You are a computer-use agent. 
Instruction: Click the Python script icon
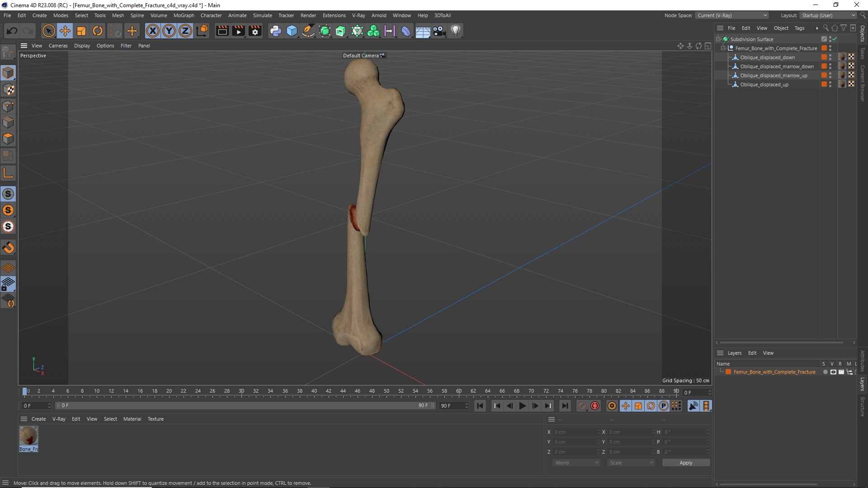[x=275, y=31]
